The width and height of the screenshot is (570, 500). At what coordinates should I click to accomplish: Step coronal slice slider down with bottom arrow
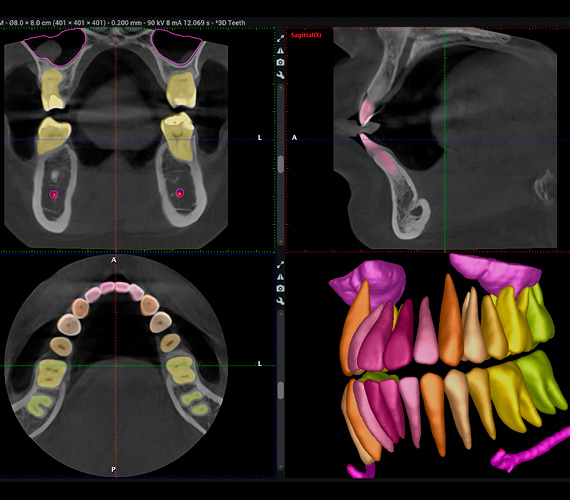click(x=281, y=241)
